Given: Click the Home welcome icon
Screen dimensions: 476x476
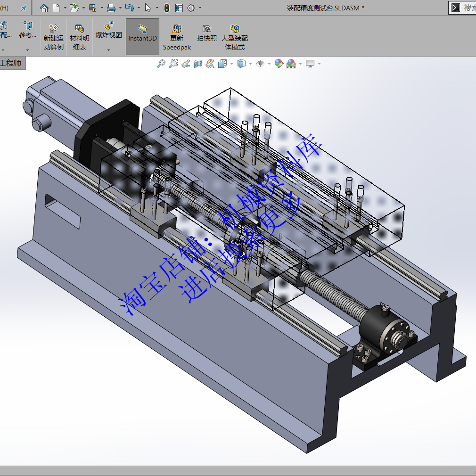Looking at the screenshot, I should (44, 8).
